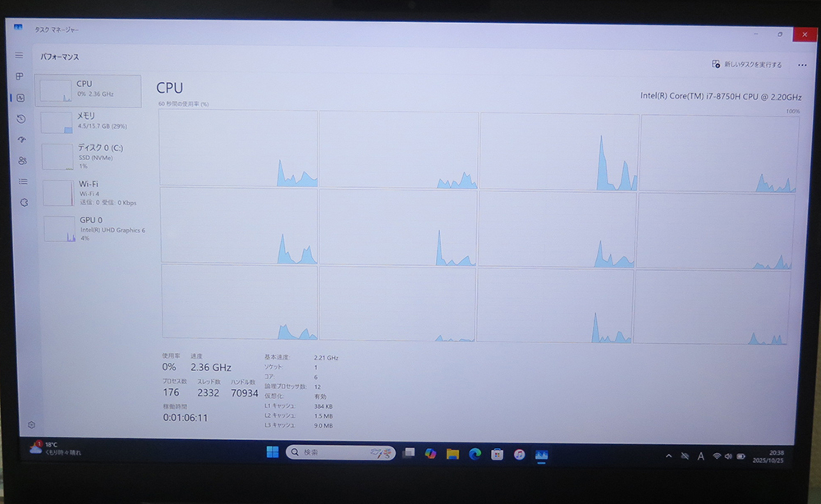This screenshot has width=821, height=504.
Task: Click the 0% utilization value
Action: pyautogui.click(x=168, y=367)
